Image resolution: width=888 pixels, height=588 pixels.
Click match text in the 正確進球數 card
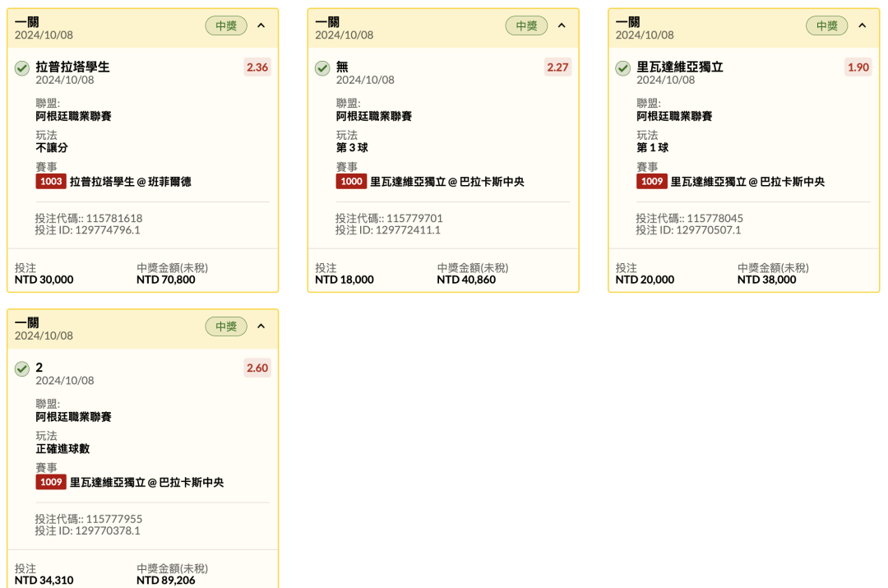tap(146, 483)
